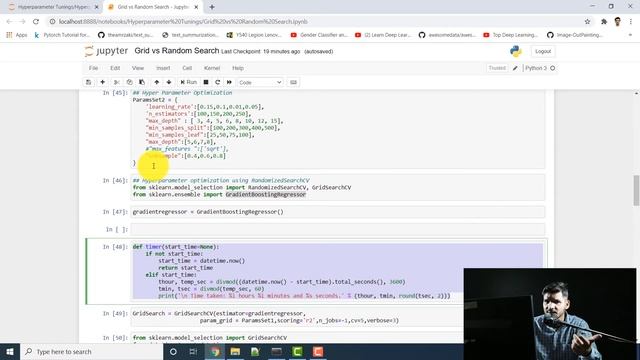The image size is (640, 360).
Task: Click the Python logo icon
Action: tap(516, 51)
